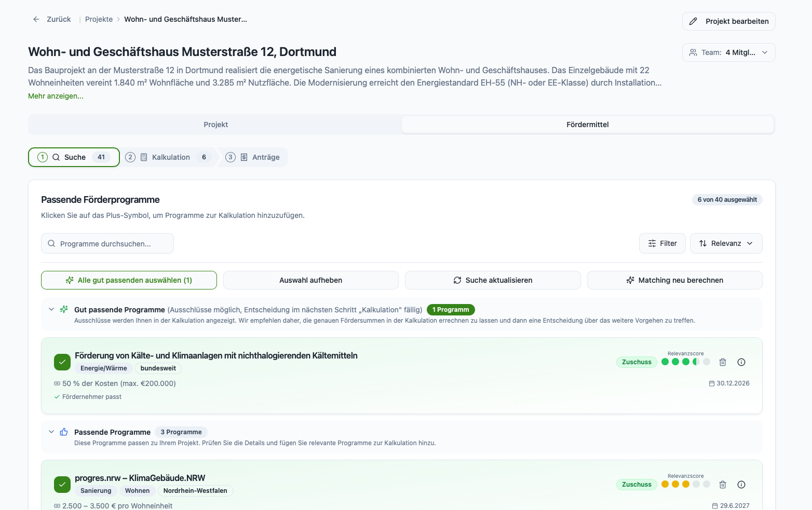
Task: Uncheck the progres.nrw KlimaGebäude.NRW checkbox
Action: click(x=62, y=485)
